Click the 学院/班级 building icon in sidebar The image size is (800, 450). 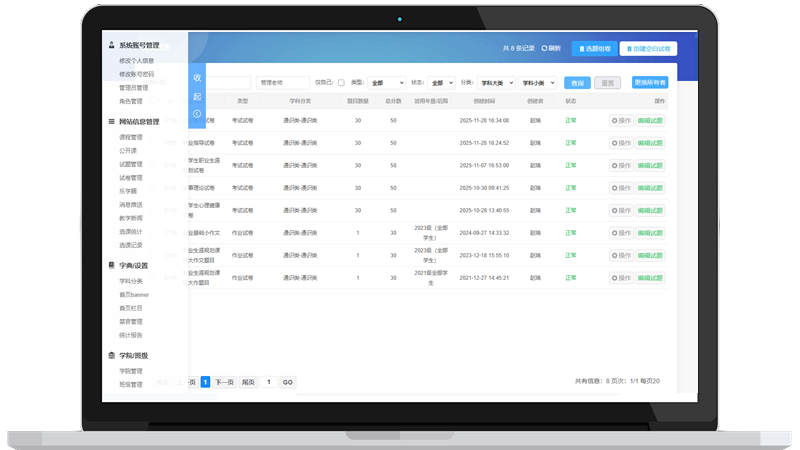pyautogui.click(x=111, y=355)
